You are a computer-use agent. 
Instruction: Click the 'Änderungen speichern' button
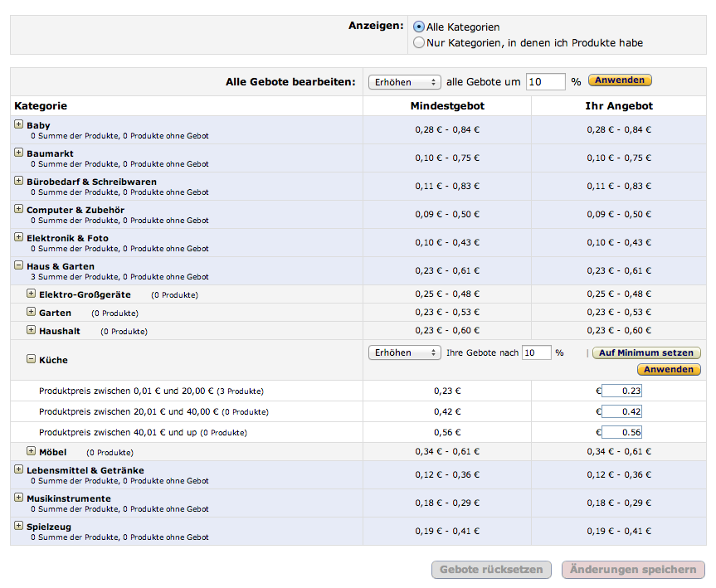click(x=633, y=570)
